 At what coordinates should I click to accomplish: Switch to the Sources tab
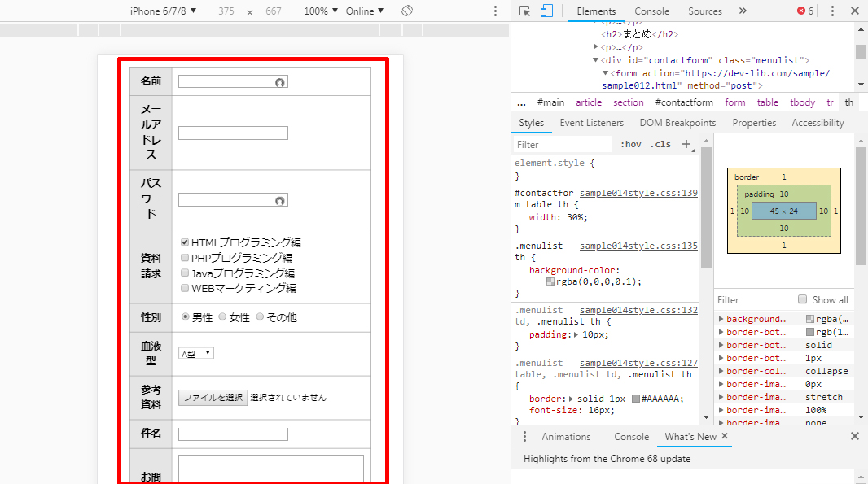point(704,11)
